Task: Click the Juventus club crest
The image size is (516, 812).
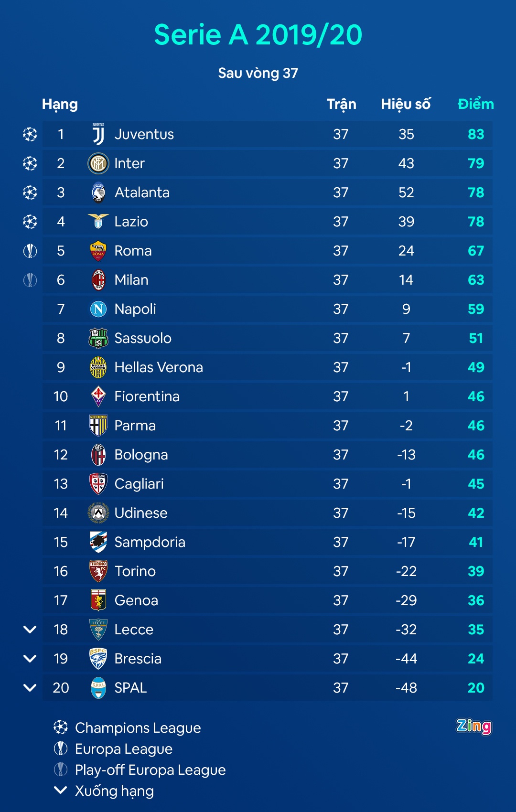Action: (x=98, y=134)
